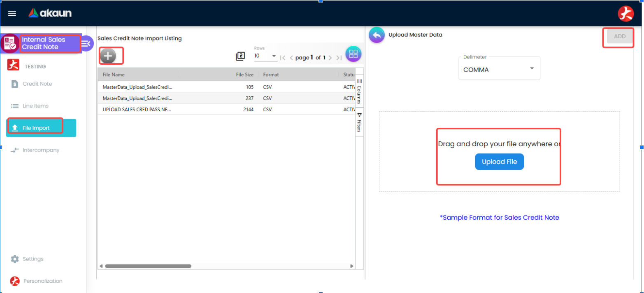
Task: Click the pages icon left of Rows selector
Action: point(240,56)
